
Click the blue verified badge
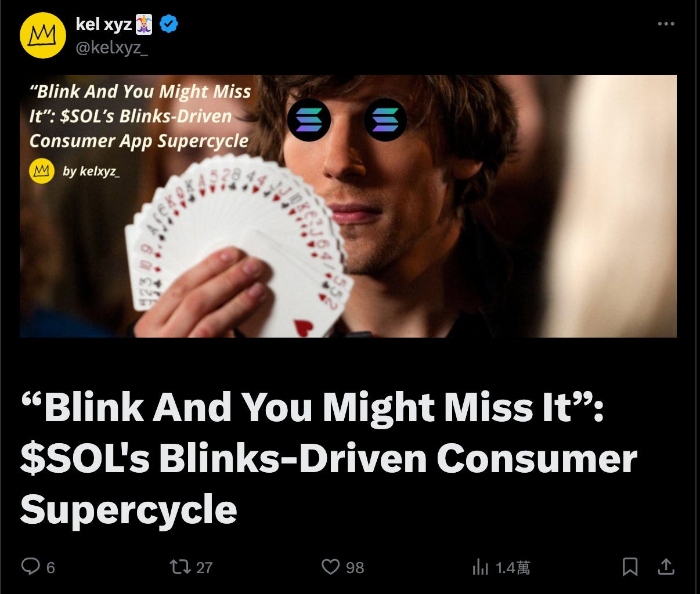[x=169, y=24]
